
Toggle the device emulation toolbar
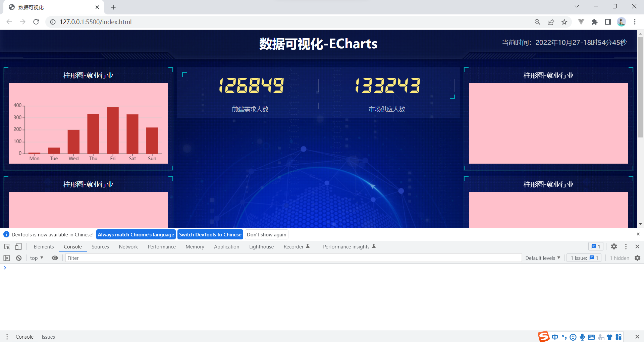pos(18,246)
